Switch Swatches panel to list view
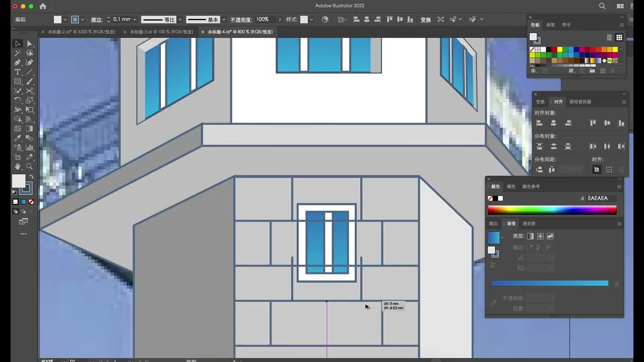The image size is (644, 362). point(609,37)
